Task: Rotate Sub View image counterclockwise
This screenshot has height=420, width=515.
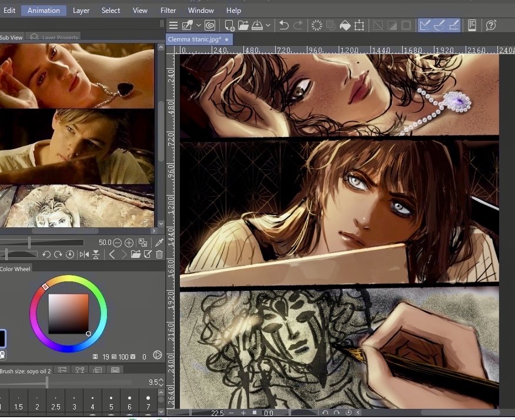Action: (46, 254)
